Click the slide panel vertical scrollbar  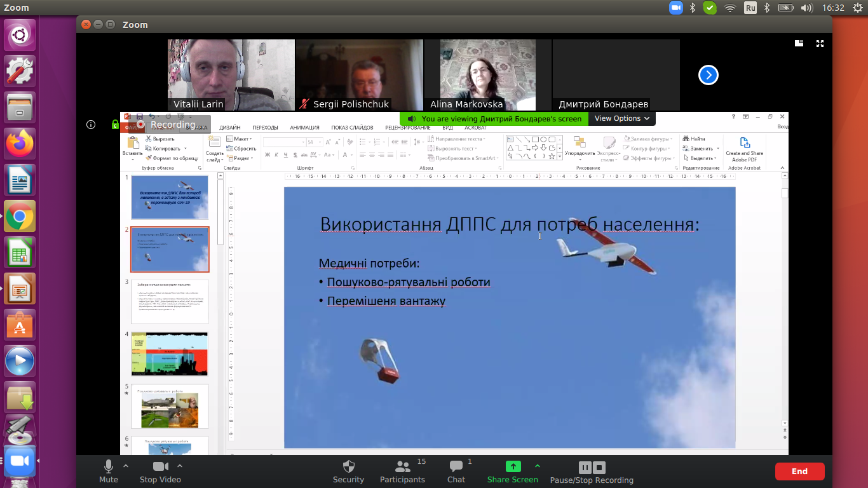(220, 212)
